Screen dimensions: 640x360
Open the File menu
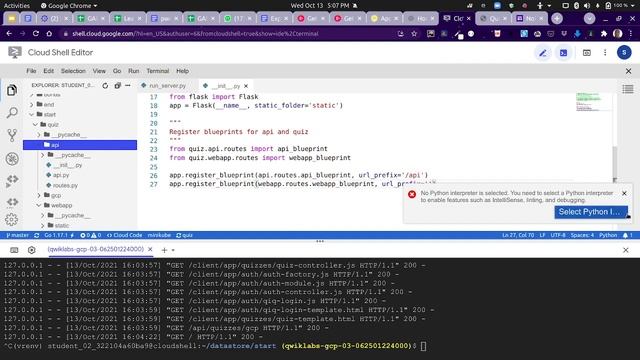(31, 71)
